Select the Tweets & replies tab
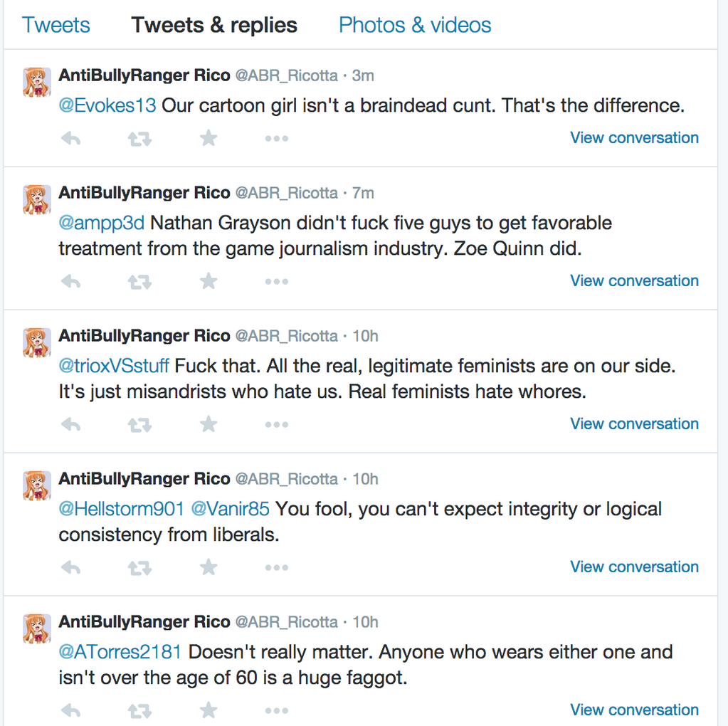 click(x=214, y=25)
